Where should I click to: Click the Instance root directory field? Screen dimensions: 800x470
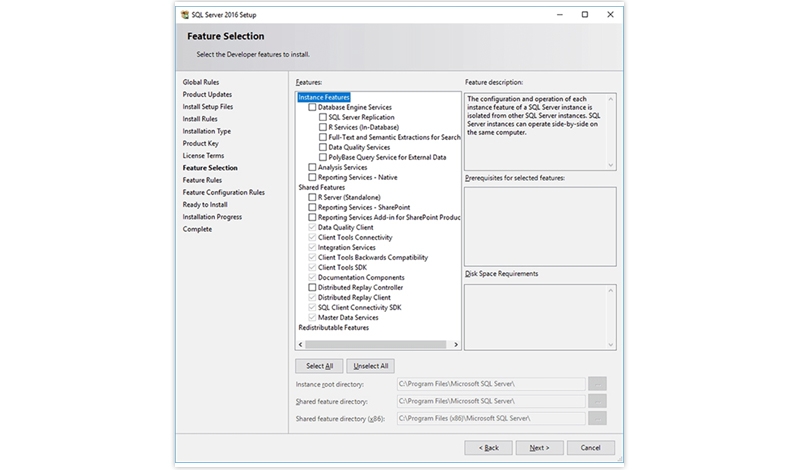pyautogui.click(x=489, y=383)
